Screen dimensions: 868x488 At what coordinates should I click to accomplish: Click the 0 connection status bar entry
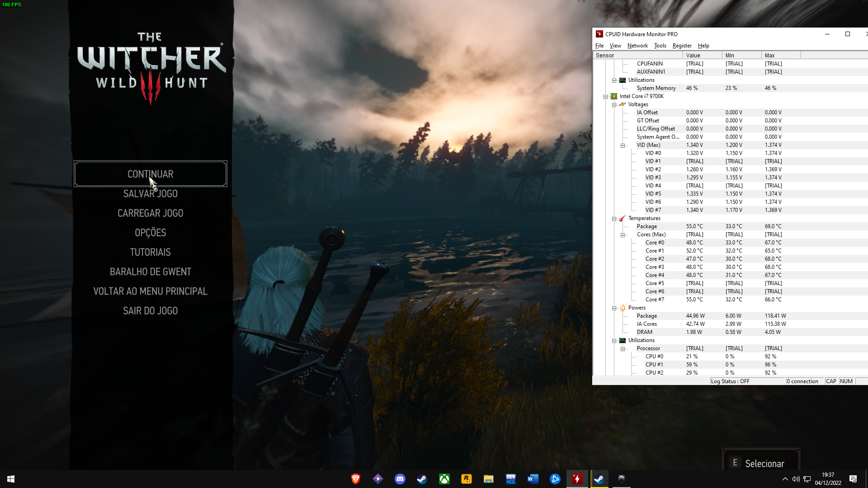point(804,381)
